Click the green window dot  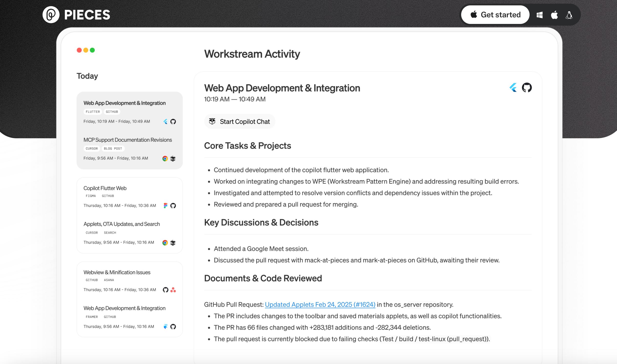pyautogui.click(x=92, y=50)
